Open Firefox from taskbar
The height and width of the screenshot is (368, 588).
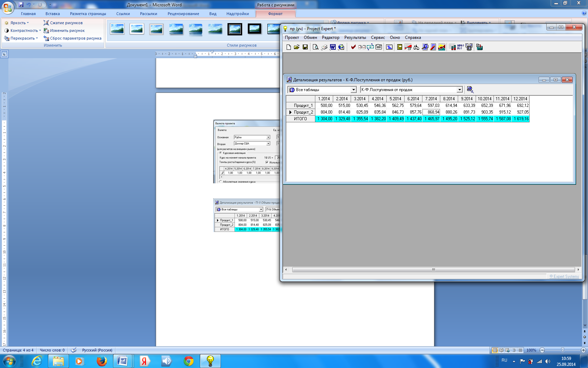(101, 361)
